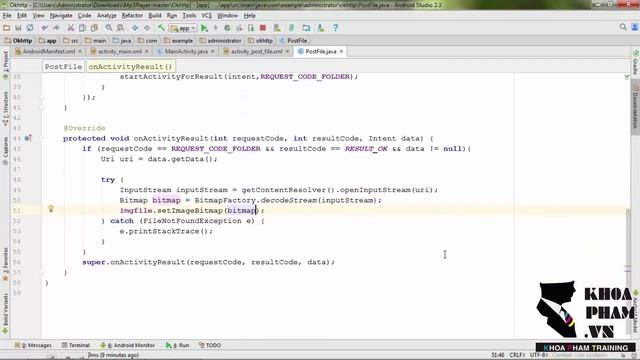Click the Save All toolbar icon
640x360 pixels.
18,28
